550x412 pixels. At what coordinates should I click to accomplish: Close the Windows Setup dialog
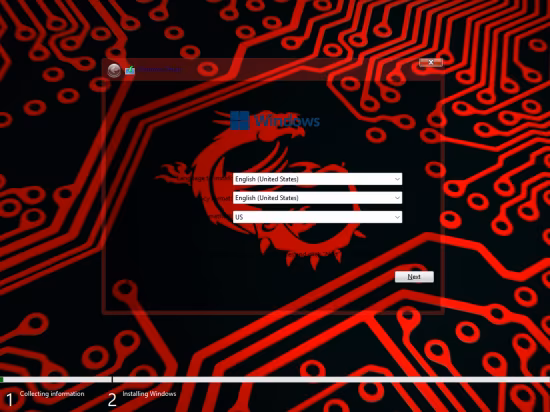pos(431,62)
